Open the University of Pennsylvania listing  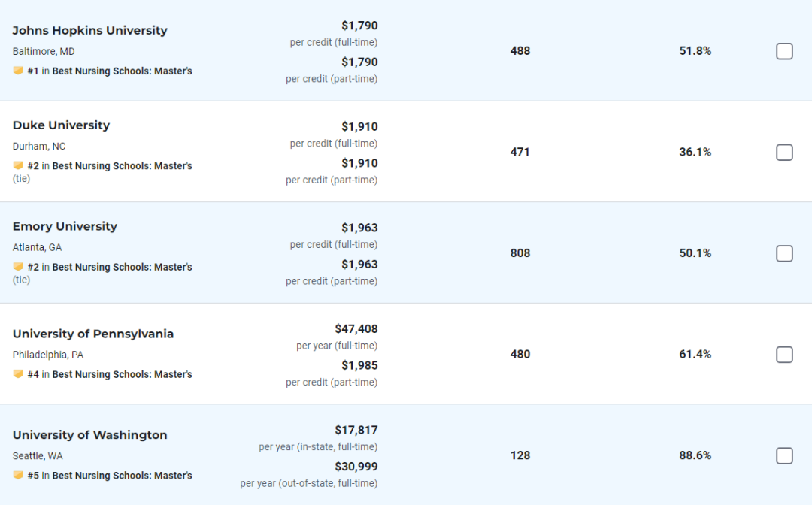93,334
